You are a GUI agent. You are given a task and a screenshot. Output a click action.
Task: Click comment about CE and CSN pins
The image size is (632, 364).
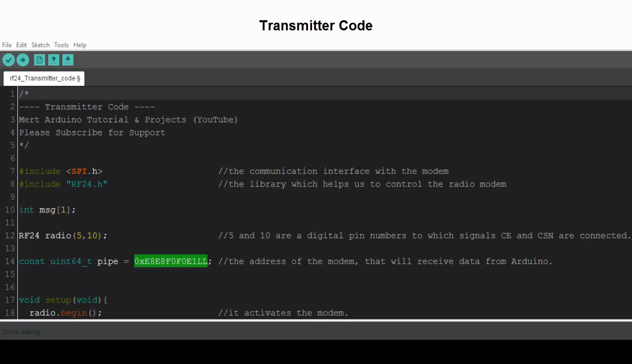[425, 236]
